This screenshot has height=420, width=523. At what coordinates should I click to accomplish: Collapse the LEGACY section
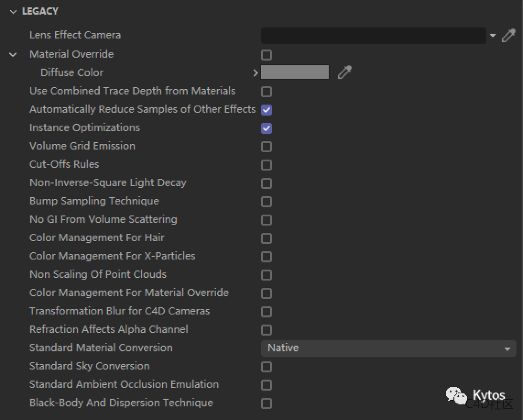(x=13, y=12)
